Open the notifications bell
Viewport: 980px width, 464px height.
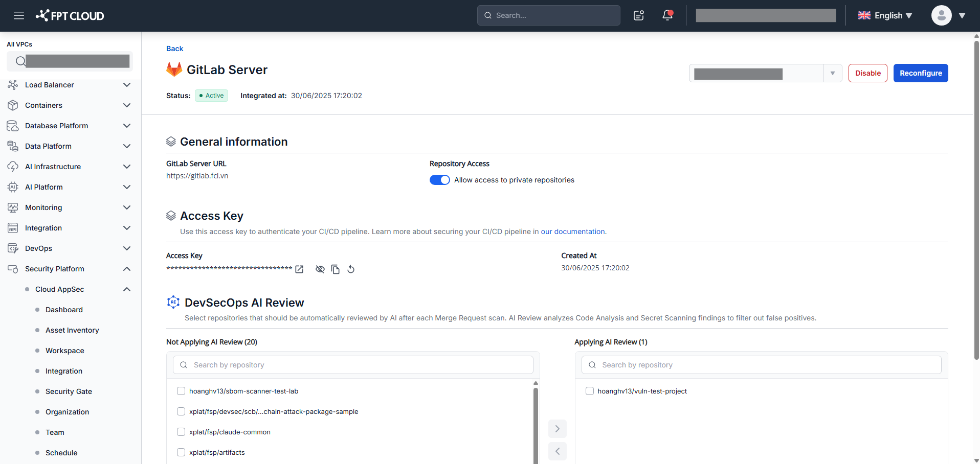click(x=667, y=15)
